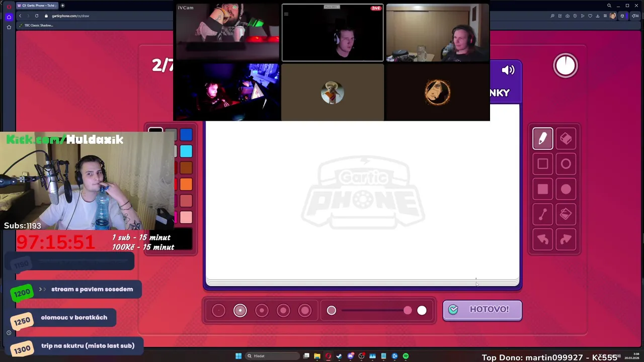
Task: Open a new browser tab
Action: tap(62, 6)
